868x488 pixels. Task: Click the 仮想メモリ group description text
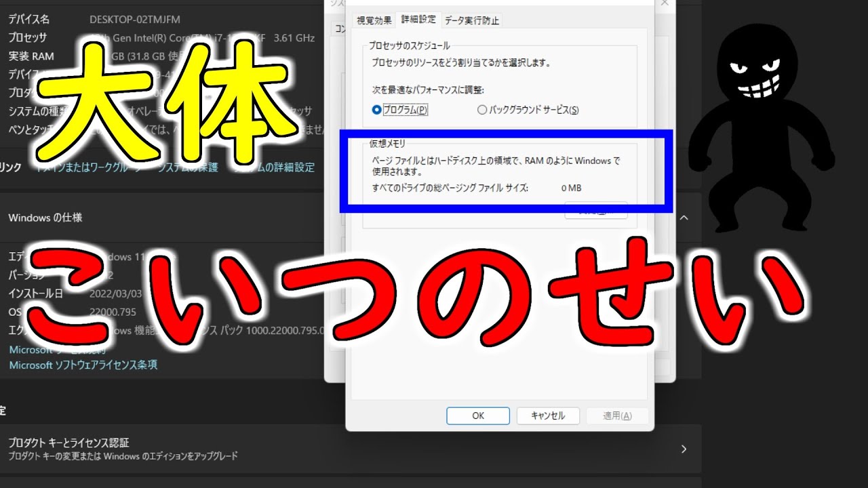(496, 166)
